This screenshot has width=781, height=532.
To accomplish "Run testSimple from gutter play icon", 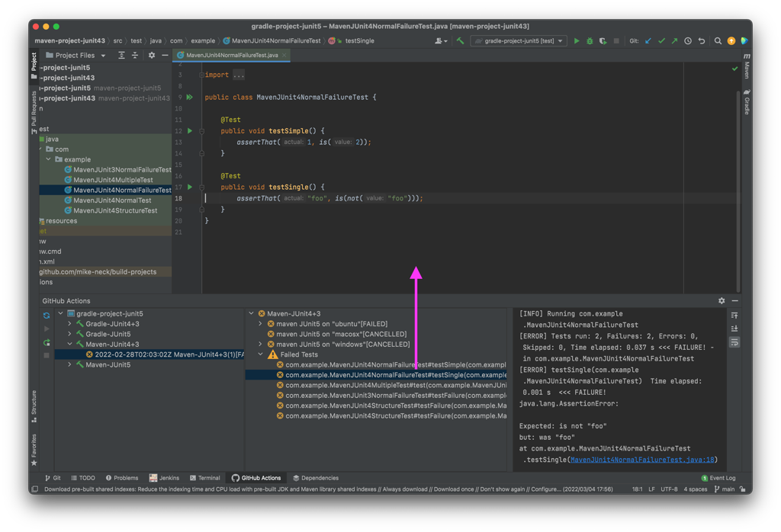I will pos(190,131).
